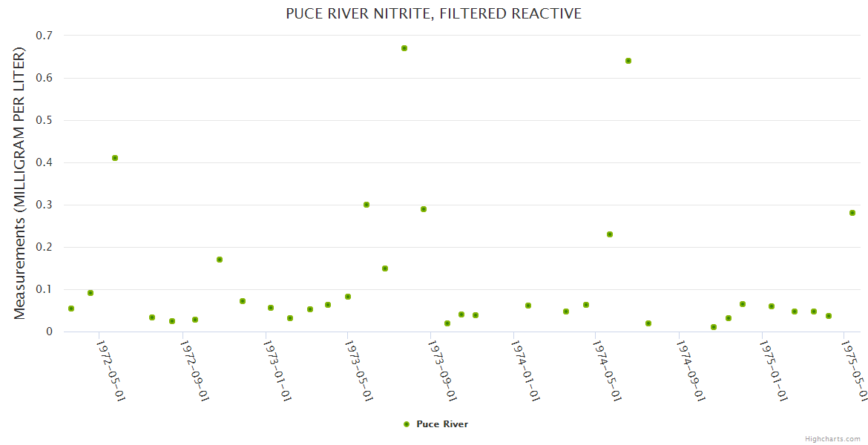The width and height of the screenshot is (868, 445).
Task: Click the chart title Puce River Nitrite
Action: 433,14
